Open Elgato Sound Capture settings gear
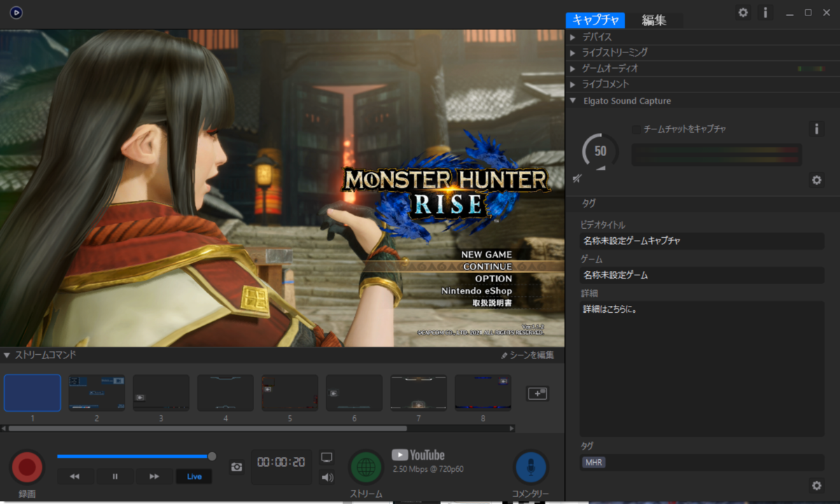840x504 pixels. (816, 180)
